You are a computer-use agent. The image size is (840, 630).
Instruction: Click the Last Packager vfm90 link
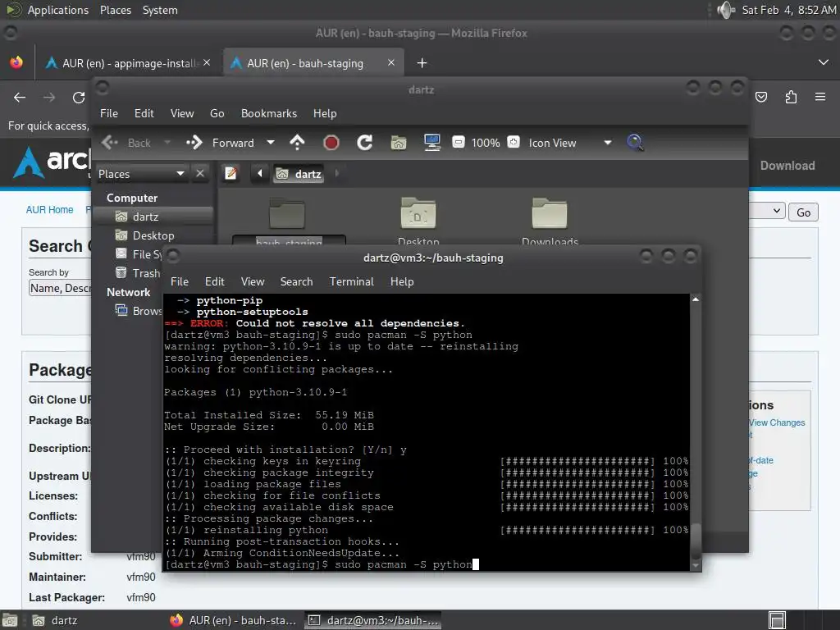pos(141,597)
